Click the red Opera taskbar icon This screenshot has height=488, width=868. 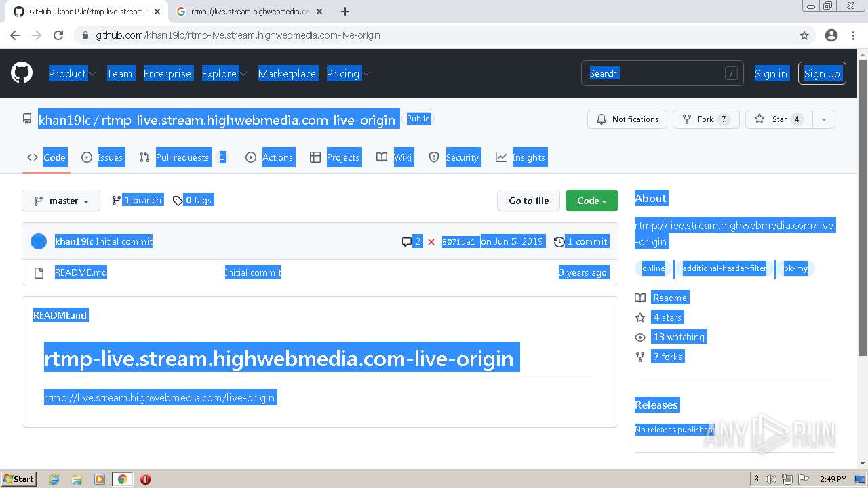pos(145,479)
